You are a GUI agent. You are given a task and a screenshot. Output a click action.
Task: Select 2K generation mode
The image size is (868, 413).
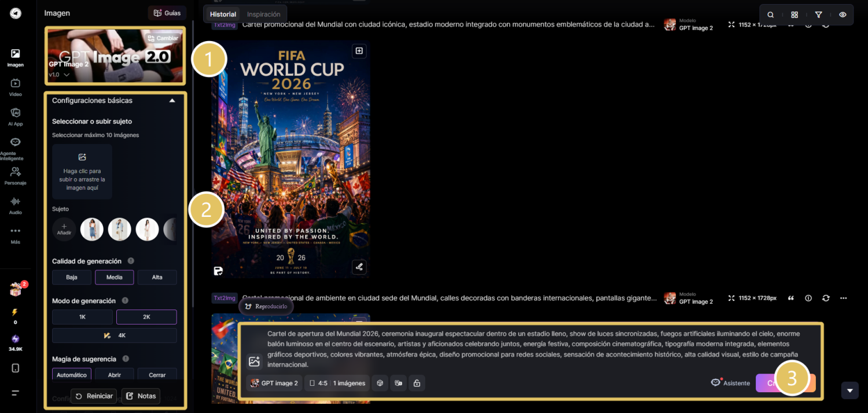[x=146, y=317]
